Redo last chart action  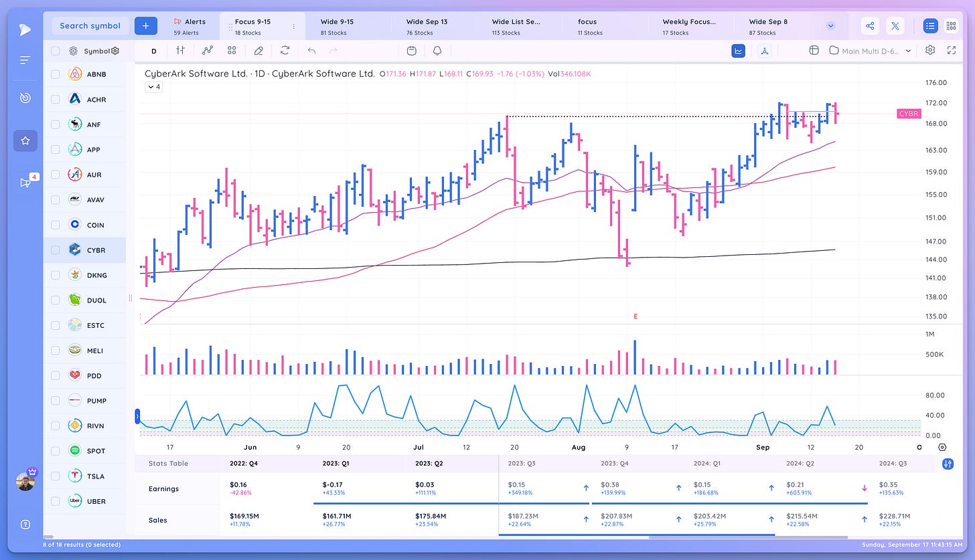(x=333, y=50)
